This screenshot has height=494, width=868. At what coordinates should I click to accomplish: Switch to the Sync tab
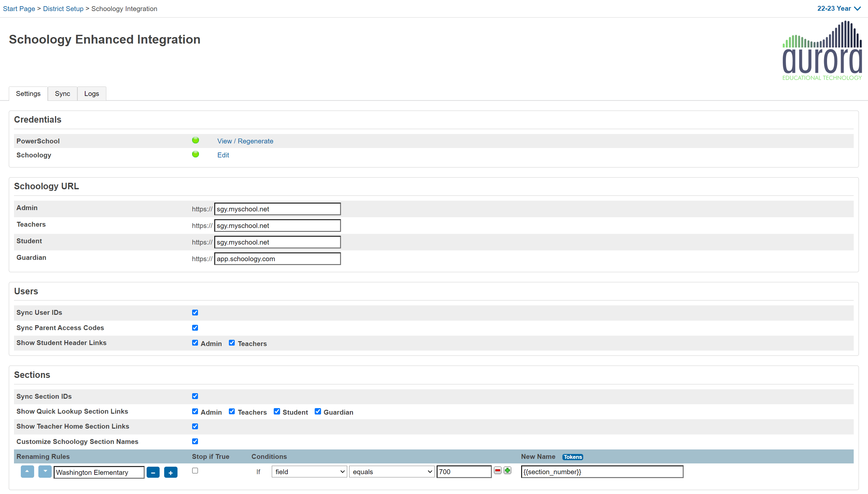click(62, 94)
